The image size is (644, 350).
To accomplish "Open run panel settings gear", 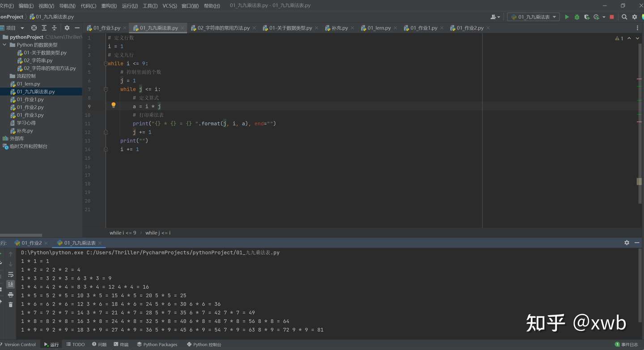I will pos(627,243).
